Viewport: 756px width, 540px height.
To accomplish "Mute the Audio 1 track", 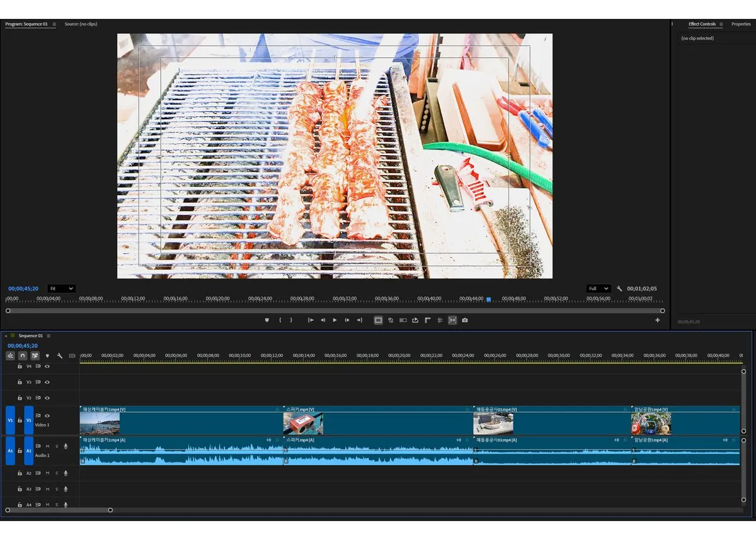I will pyautogui.click(x=47, y=446).
